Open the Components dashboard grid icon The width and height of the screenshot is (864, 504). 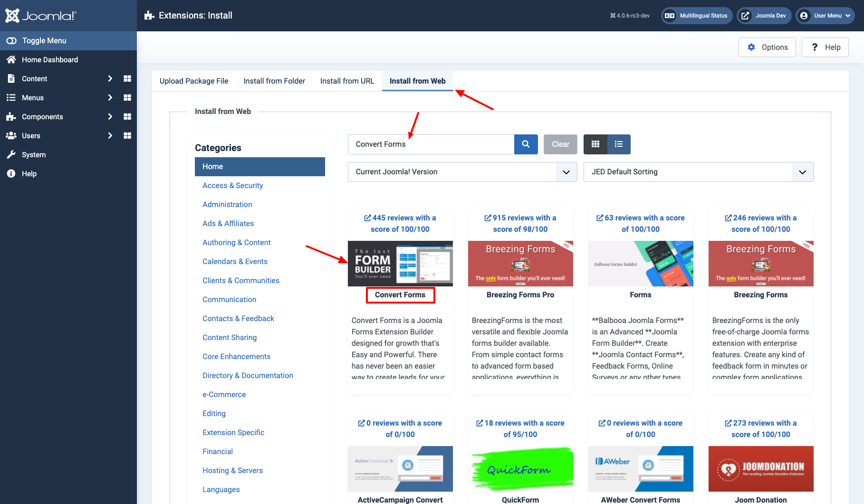tap(127, 117)
